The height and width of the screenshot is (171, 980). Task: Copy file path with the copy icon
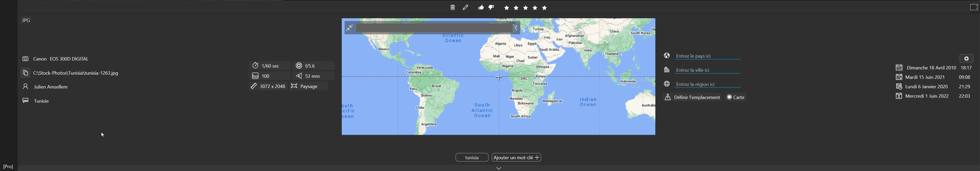(x=25, y=73)
